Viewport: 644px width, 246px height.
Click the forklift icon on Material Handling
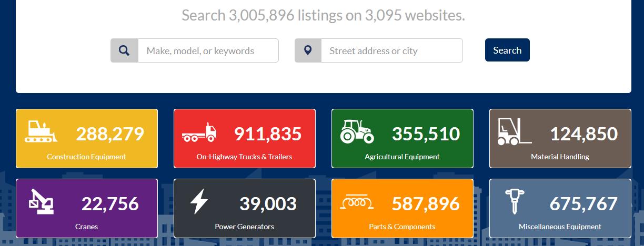(514, 132)
